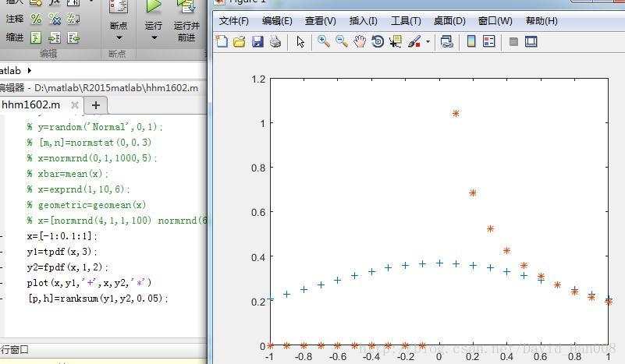
Task: Save the figure with the floppy disk icon
Action: coord(257,41)
